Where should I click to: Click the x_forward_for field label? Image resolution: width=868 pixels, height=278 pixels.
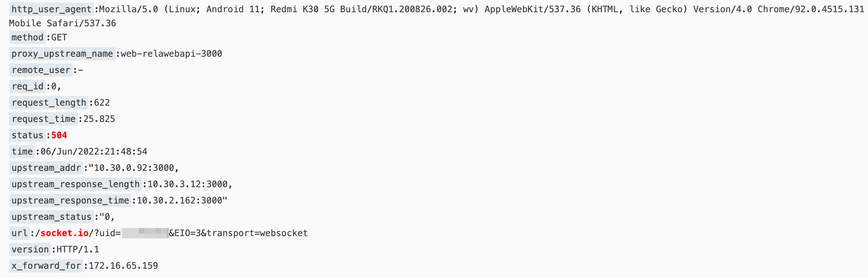point(46,266)
